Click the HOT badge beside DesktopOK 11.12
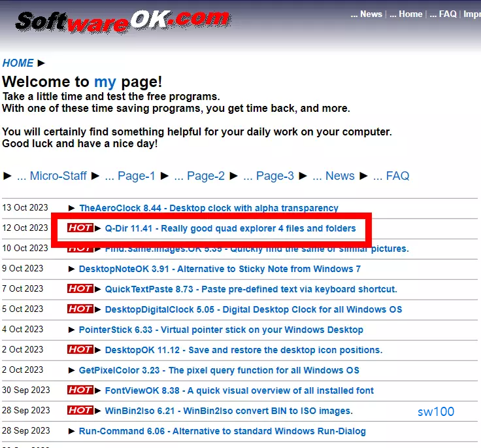The height and width of the screenshot is (448, 481). coord(80,349)
